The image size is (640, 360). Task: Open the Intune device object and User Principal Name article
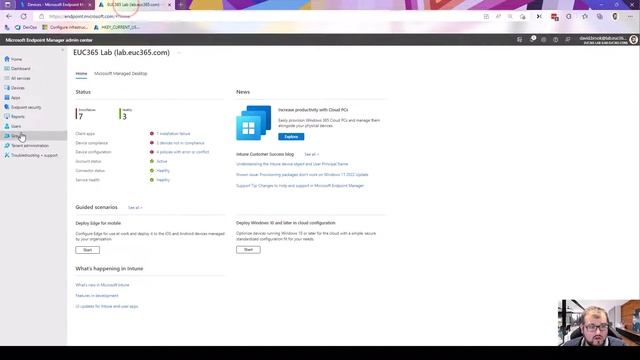click(x=292, y=164)
